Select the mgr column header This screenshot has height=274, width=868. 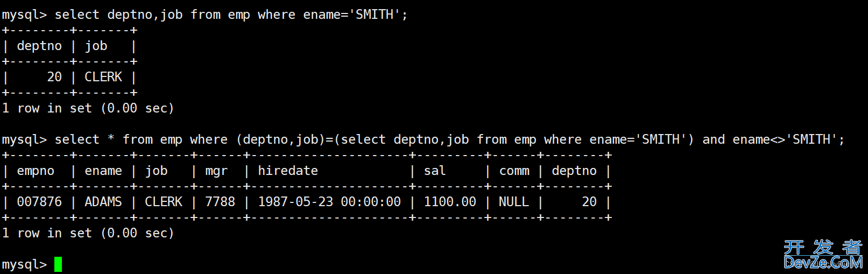click(216, 171)
